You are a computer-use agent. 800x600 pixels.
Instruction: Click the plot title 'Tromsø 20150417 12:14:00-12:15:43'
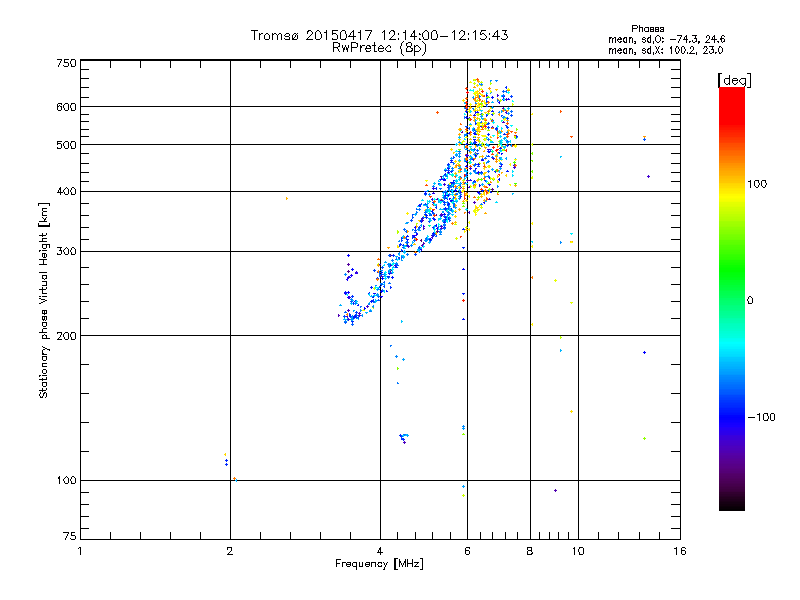[x=379, y=35]
